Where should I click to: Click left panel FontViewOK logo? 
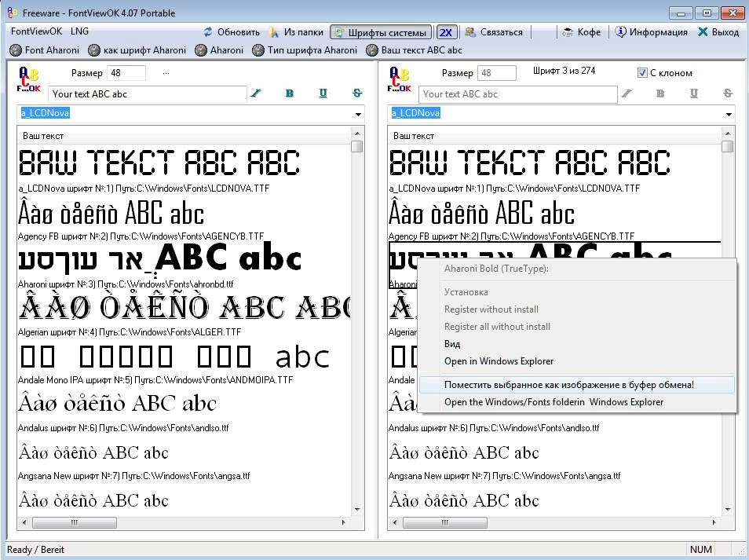pos(29,79)
